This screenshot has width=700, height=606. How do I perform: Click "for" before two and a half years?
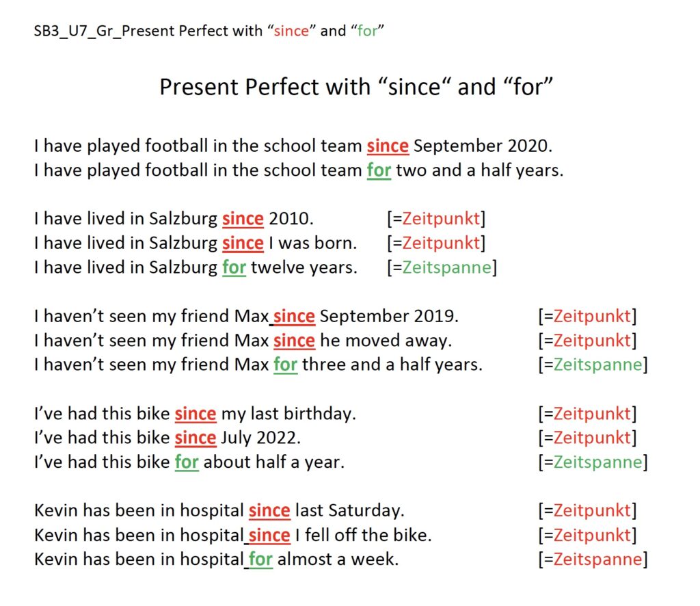tap(379, 170)
